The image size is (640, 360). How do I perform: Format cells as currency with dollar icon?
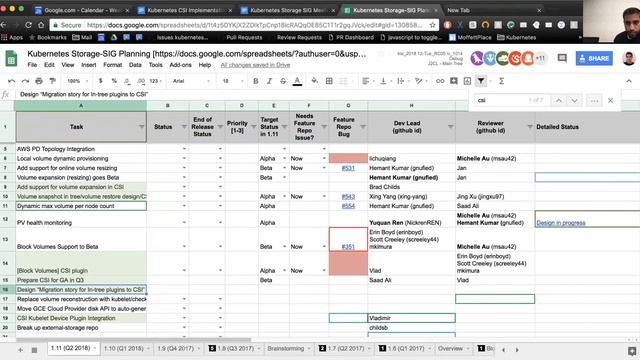(100, 81)
